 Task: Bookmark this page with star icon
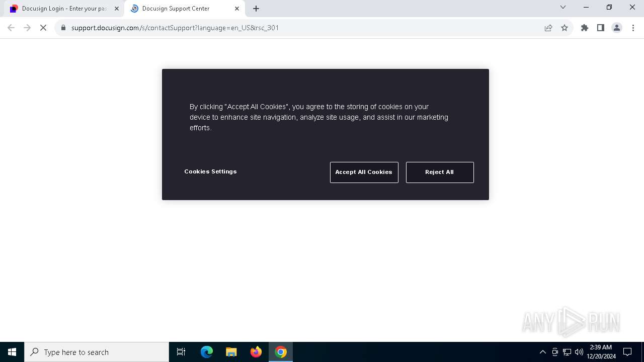[x=565, y=28]
